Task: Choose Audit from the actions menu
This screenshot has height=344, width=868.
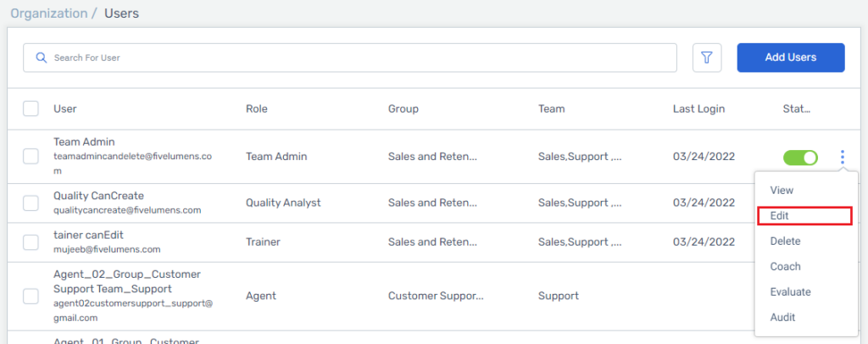Action: [782, 318]
